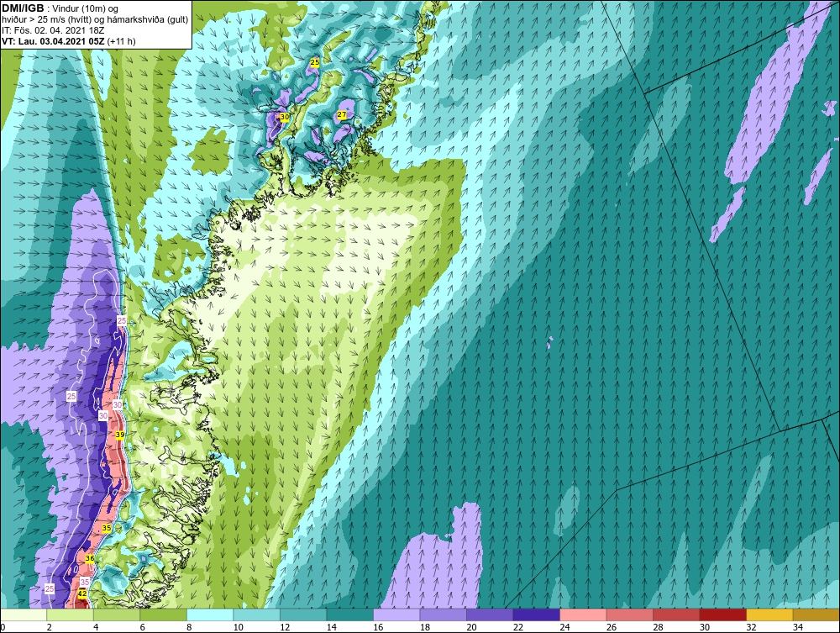Click the white 30 label just above yellow 39
The image size is (840, 633).
click(118, 404)
